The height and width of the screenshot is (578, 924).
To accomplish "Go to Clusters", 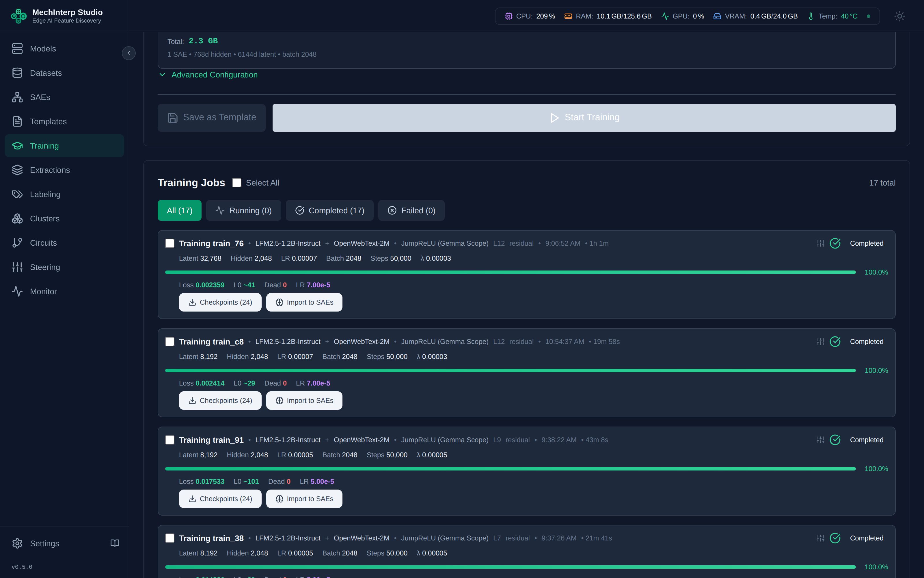I will (x=64, y=219).
